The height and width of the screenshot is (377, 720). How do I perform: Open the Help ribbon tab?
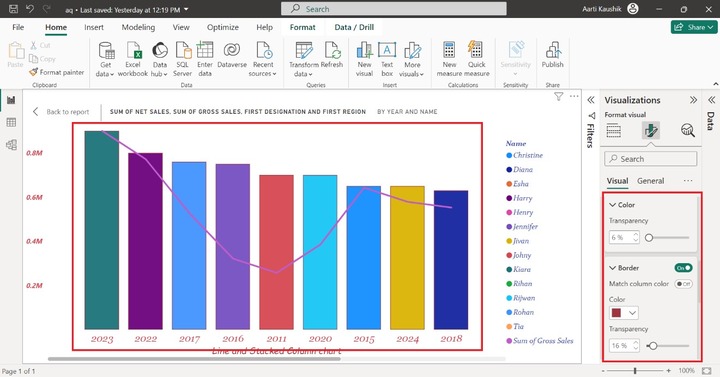[x=264, y=27]
